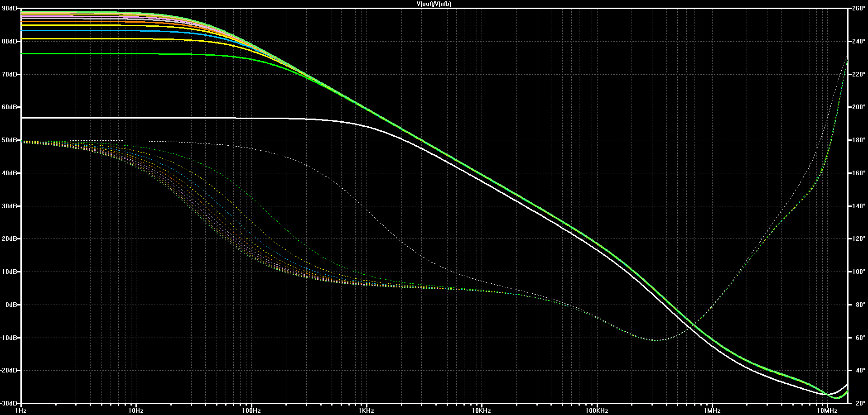Click the 20dB magnitude axis label
868x415 pixels.
click(x=10, y=239)
